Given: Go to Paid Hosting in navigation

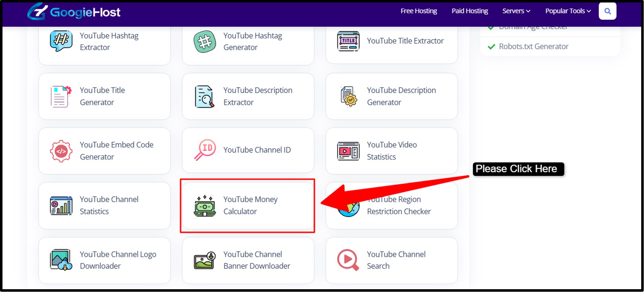Looking at the screenshot, I should point(470,11).
